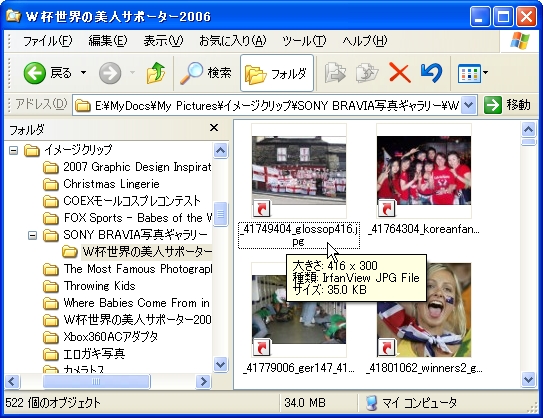Toggle the Folders pane button
This screenshot has height=418, width=543.
coord(277,73)
